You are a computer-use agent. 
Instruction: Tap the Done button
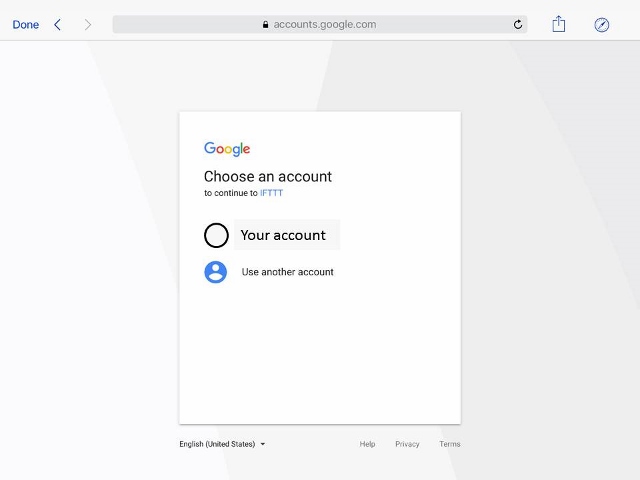(x=26, y=24)
